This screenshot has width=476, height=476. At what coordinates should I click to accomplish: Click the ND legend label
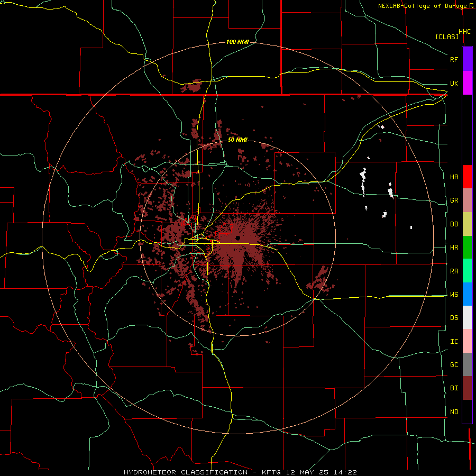point(454,412)
